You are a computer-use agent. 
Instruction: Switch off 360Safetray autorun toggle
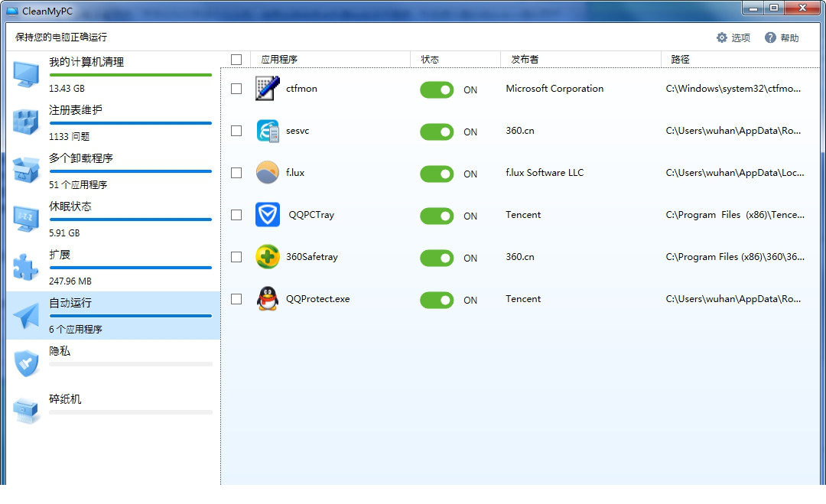click(437, 258)
